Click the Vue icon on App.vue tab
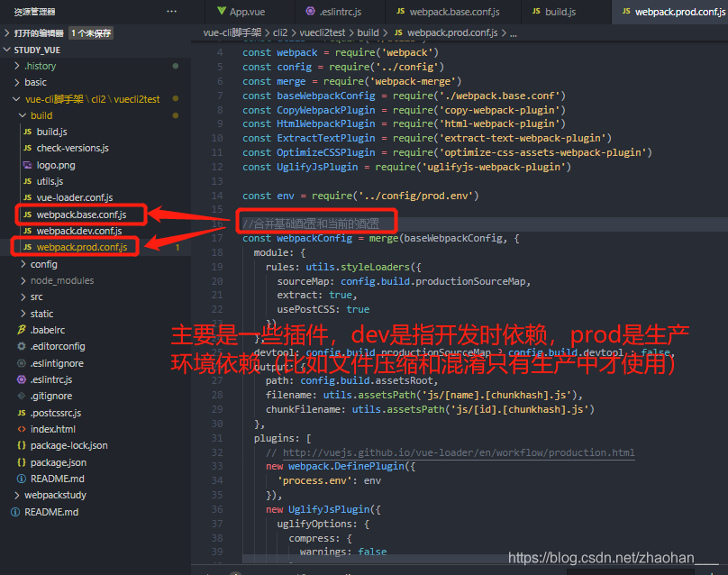Viewport: 728px width, 575px height. pos(222,11)
